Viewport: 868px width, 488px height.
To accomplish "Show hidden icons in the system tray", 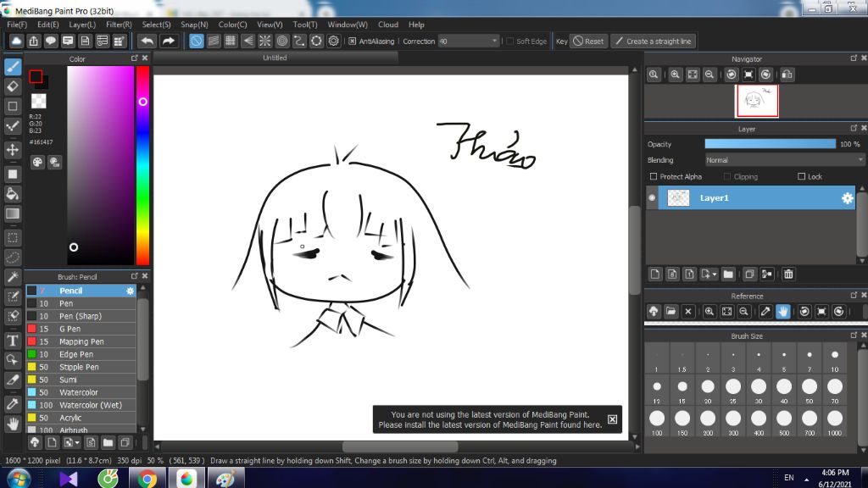I will point(807,480).
